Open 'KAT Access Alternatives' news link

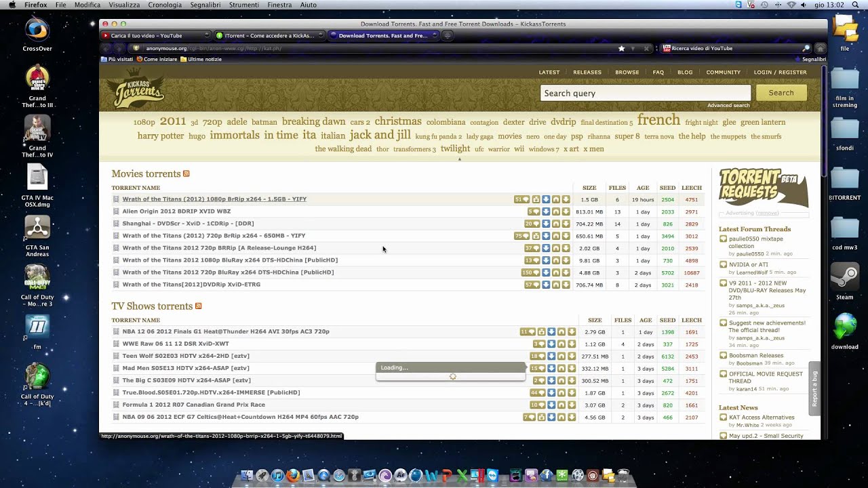(x=762, y=418)
